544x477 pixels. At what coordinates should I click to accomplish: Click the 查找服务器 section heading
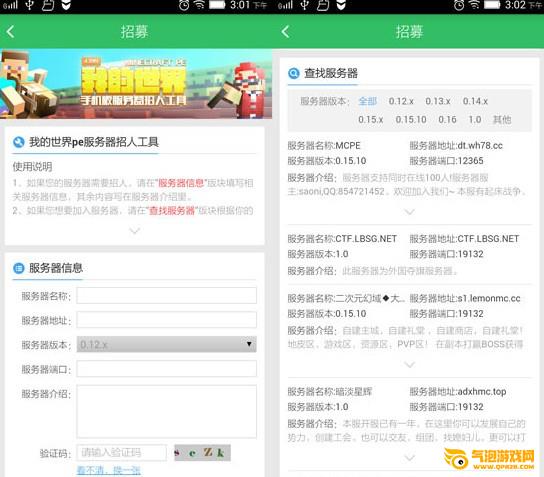click(x=331, y=73)
